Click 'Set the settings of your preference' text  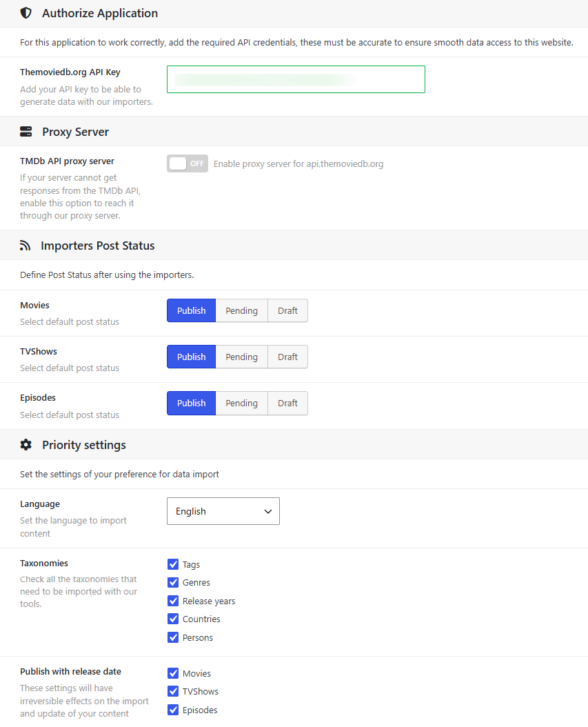(119, 475)
